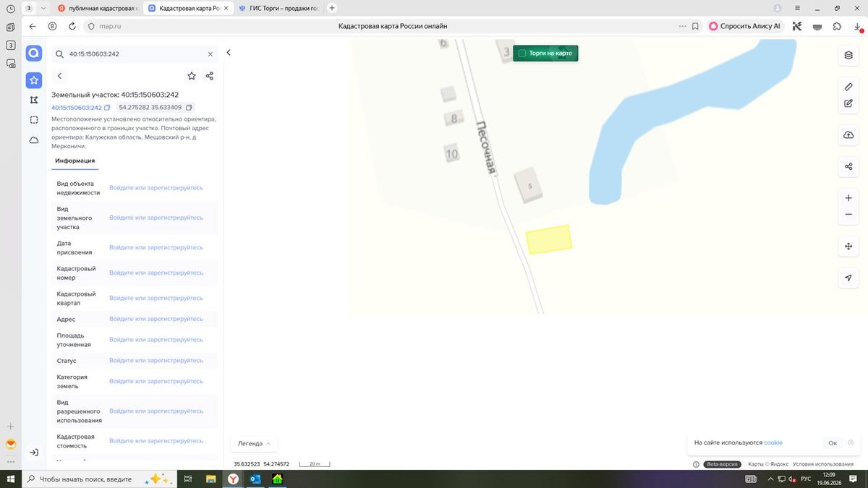The width and height of the screenshot is (868, 488).
Task: Open the polygon area tool in sidebar
Action: (x=34, y=100)
